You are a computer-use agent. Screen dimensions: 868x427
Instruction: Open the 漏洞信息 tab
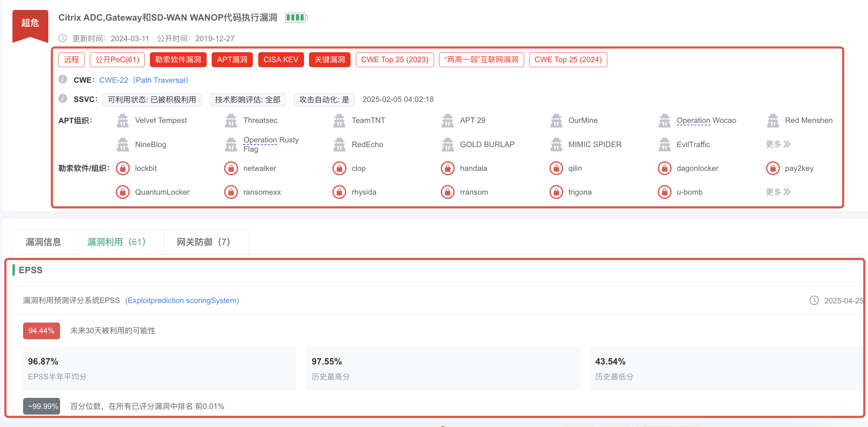(43, 242)
